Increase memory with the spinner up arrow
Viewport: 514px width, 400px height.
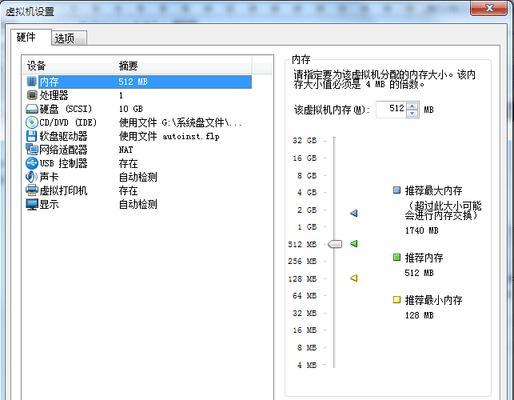(x=412, y=106)
